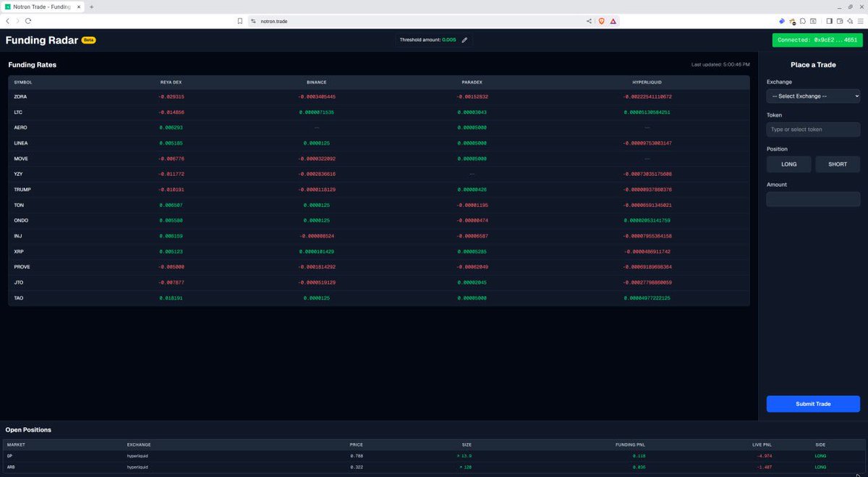868x477 pixels.
Task: Click YZY Reya DEX rate -0.011772
Action: click(171, 174)
